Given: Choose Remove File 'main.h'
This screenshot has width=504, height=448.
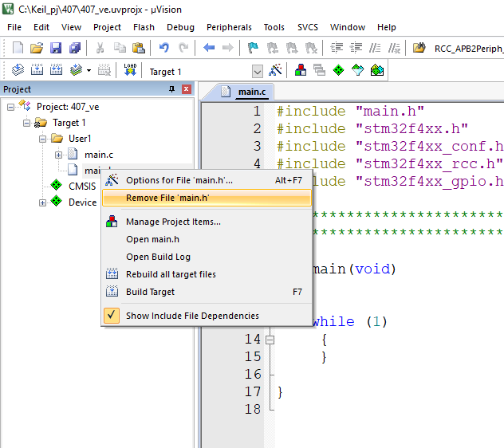Looking at the screenshot, I should click(207, 198).
